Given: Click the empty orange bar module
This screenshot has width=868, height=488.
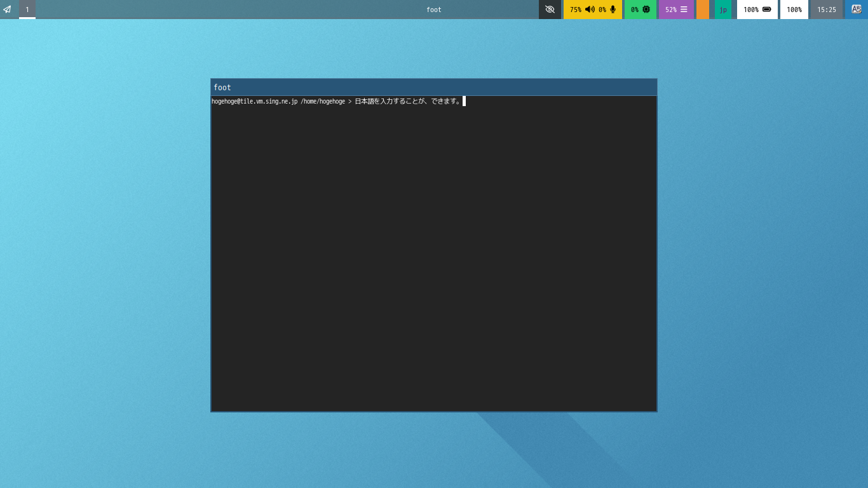Looking at the screenshot, I should pos(703,10).
